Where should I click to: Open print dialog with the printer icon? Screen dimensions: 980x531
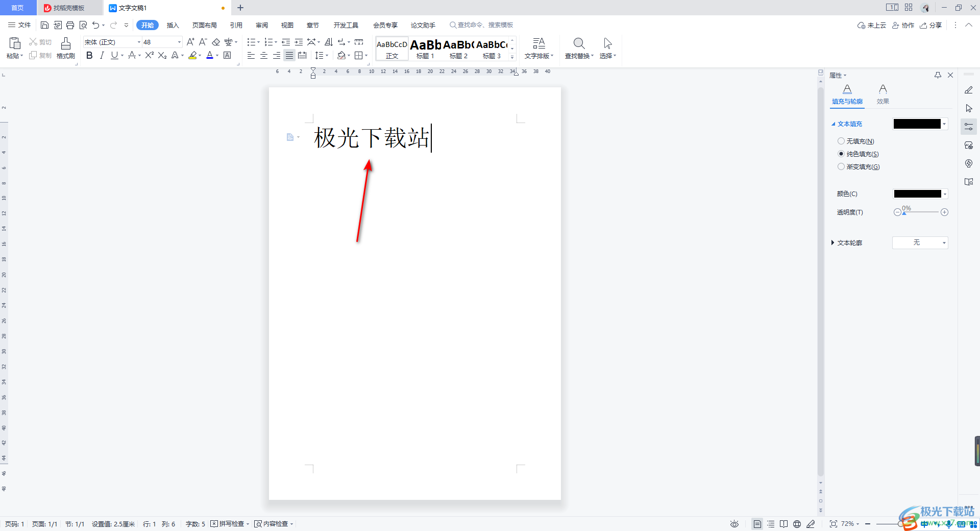70,25
